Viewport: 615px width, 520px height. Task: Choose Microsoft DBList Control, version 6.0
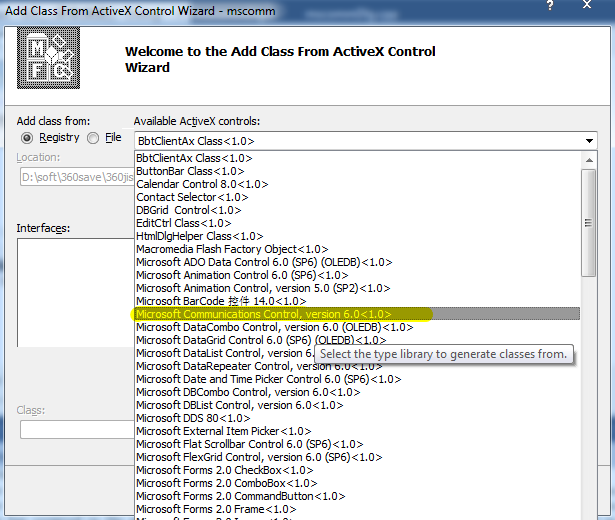click(357, 405)
